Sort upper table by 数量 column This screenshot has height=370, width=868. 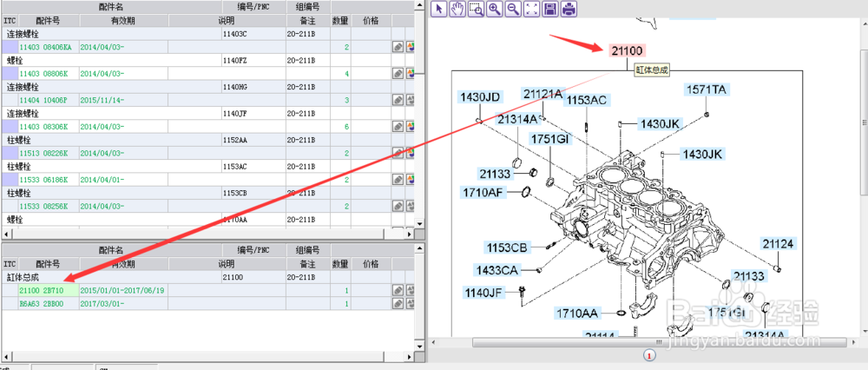click(x=340, y=21)
